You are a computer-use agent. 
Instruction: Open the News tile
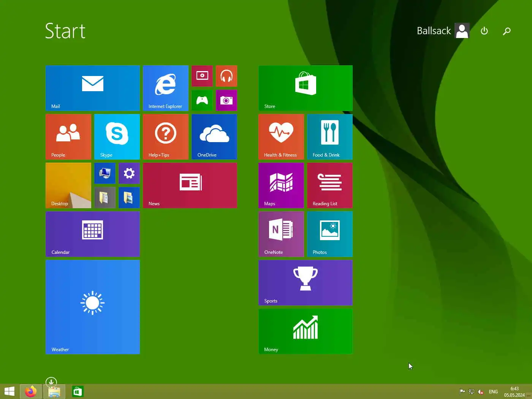[190, 185]
